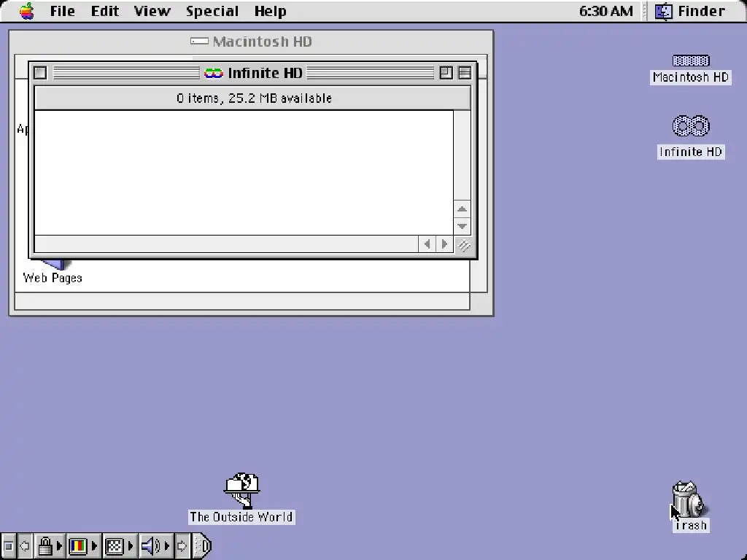The height and width of the screenshot is (560, 747).
Task: Select the Infinite HD desktop disk icon
Action: (691, 136)
